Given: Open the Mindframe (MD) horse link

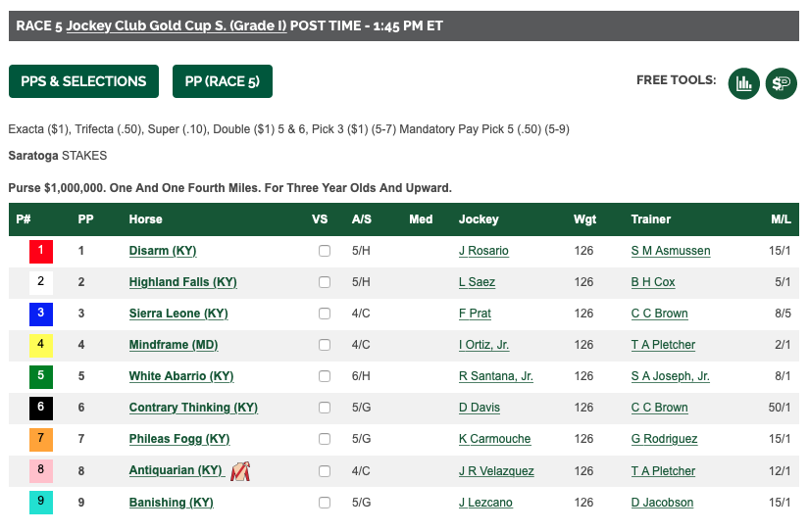Looking at the screenshot, I should [174, 345].
